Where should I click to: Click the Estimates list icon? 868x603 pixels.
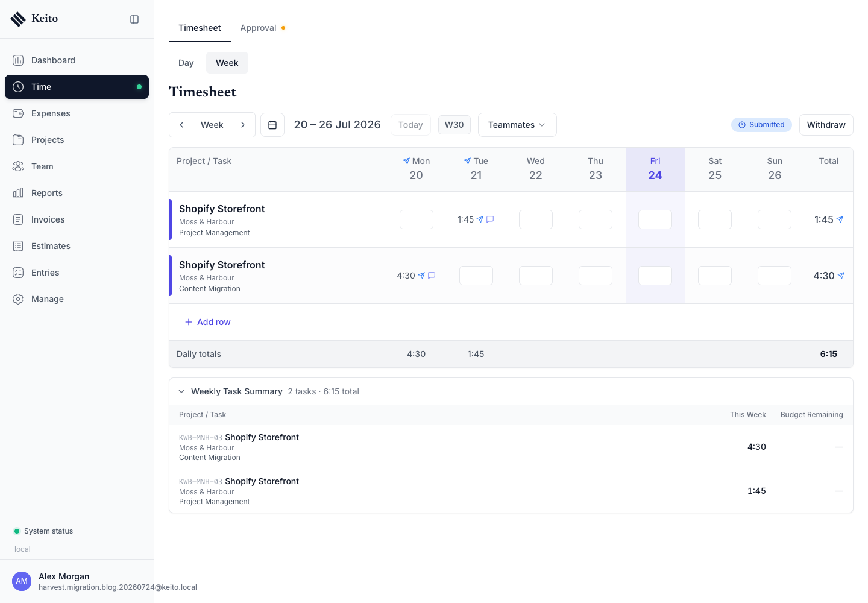(18, 246)
